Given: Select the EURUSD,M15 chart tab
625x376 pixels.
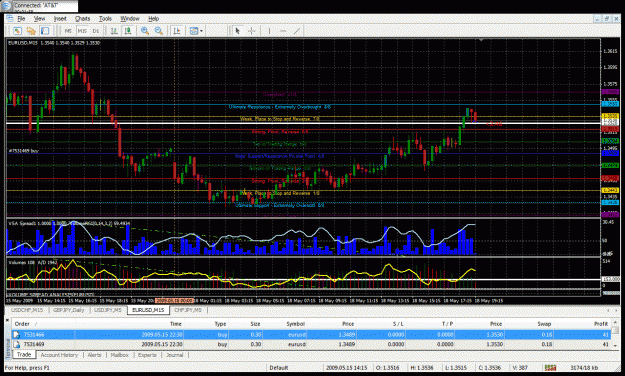Looking at the screenshot, I should coord(148,310).
